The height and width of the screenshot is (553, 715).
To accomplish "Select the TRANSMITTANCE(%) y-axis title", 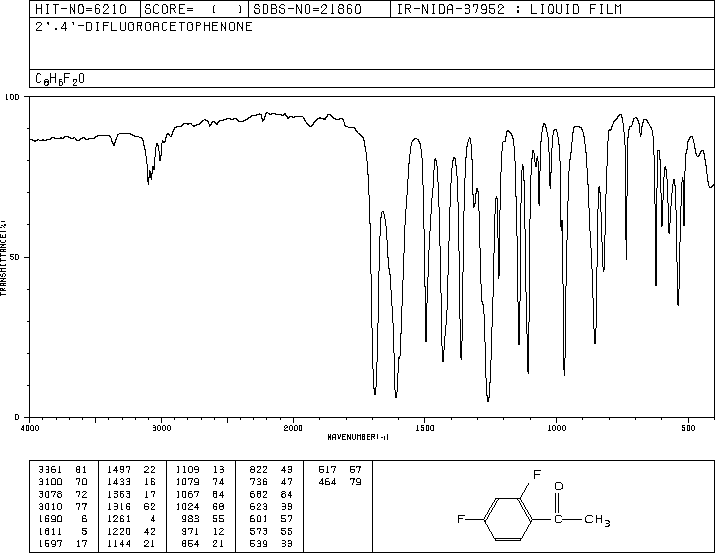I will pos(3,258).
